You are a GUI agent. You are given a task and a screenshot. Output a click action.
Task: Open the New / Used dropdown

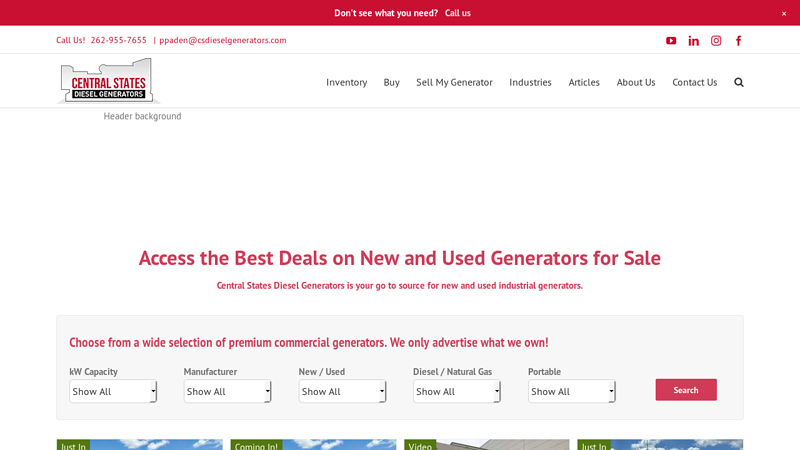point(342,391)
